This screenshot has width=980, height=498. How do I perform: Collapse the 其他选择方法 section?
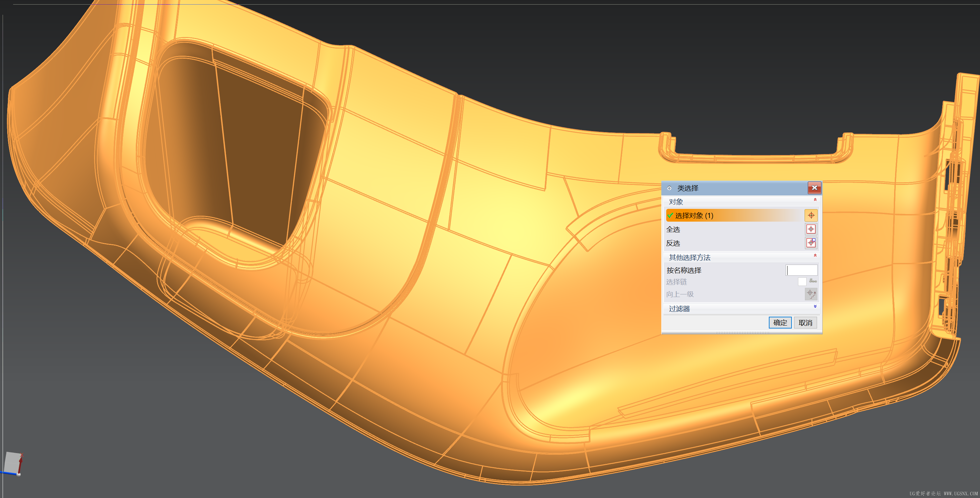click(815, 256)
